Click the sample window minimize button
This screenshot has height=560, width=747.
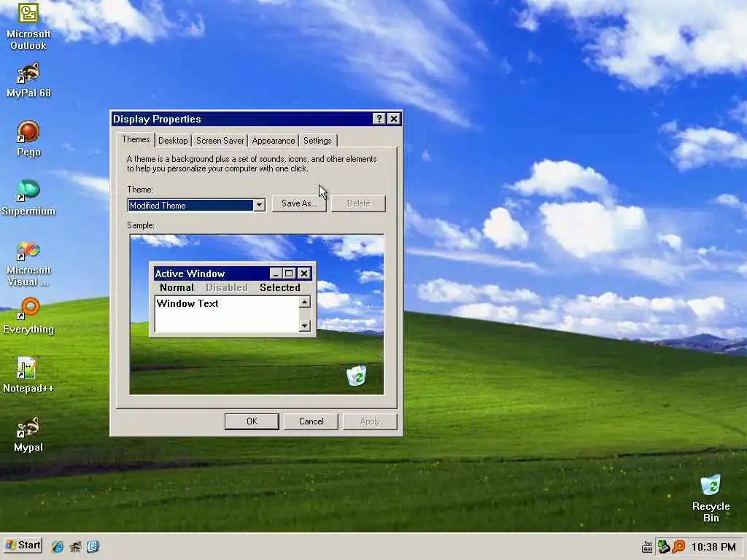coord(275,273)
